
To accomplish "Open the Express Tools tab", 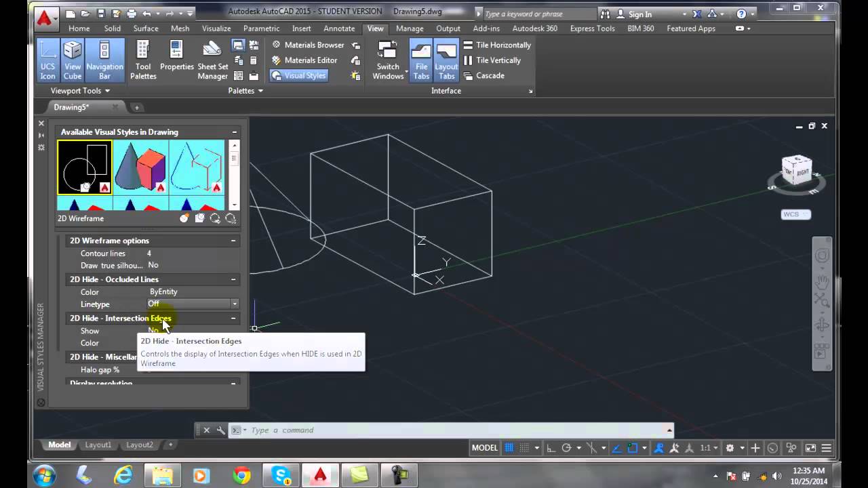I will [592, 28].
